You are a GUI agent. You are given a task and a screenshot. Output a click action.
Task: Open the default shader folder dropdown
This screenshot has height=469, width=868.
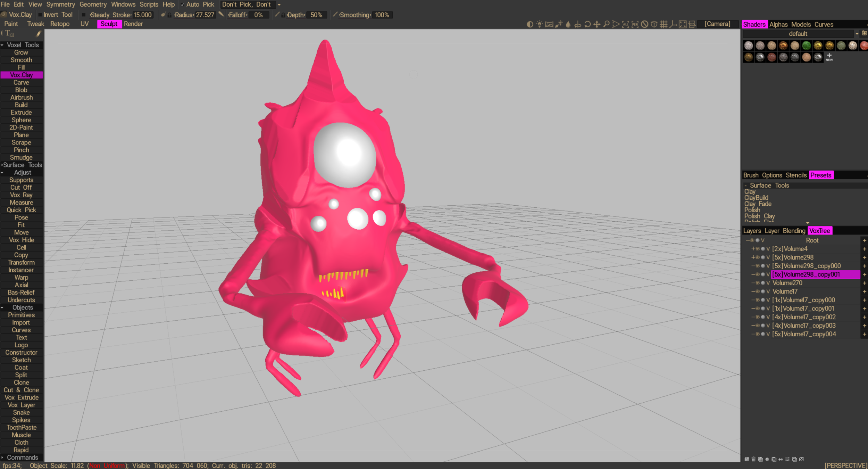click(857, 34)
